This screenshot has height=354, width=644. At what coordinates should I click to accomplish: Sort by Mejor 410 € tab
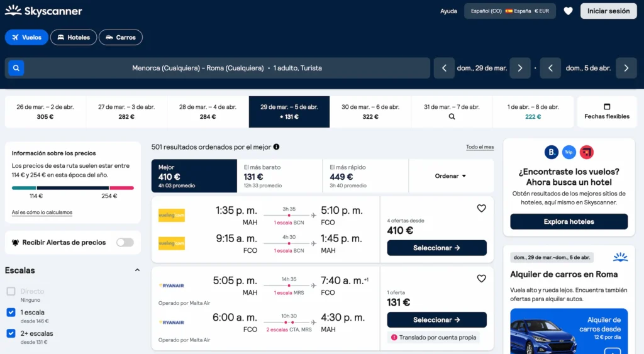(194, 176)
